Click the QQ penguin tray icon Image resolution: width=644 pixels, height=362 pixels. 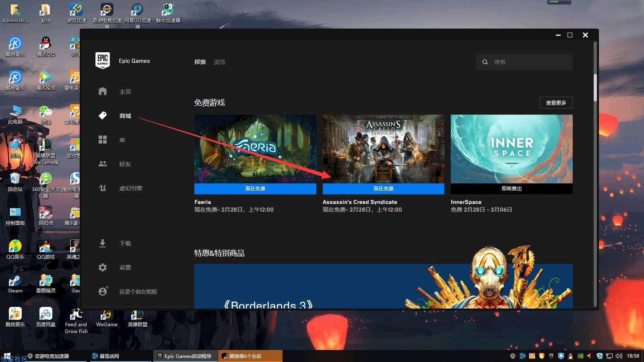(x=571, y=356)
